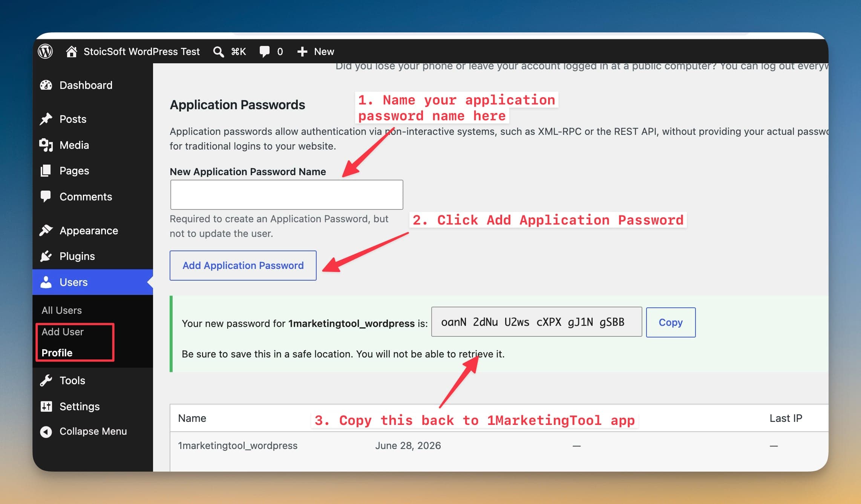Click the Media icon in sidebar
Viewport: 861px width, 504px height.
(46, 145)
